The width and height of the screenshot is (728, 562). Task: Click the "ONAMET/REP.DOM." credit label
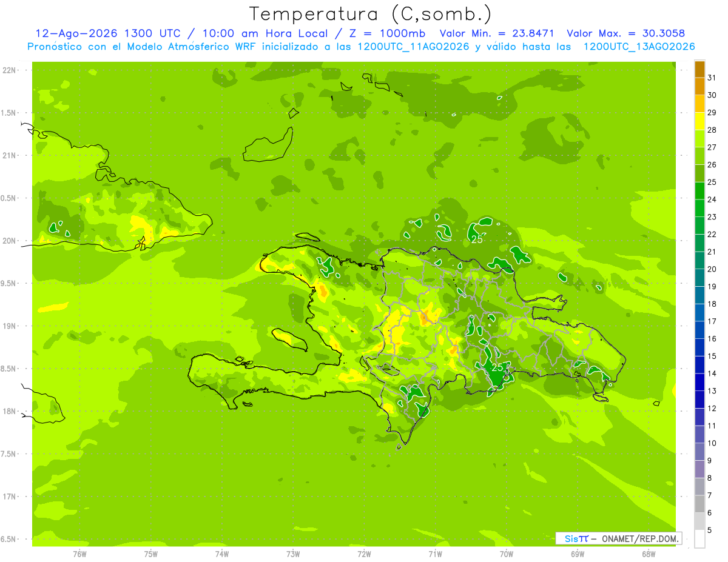(639, 538)
